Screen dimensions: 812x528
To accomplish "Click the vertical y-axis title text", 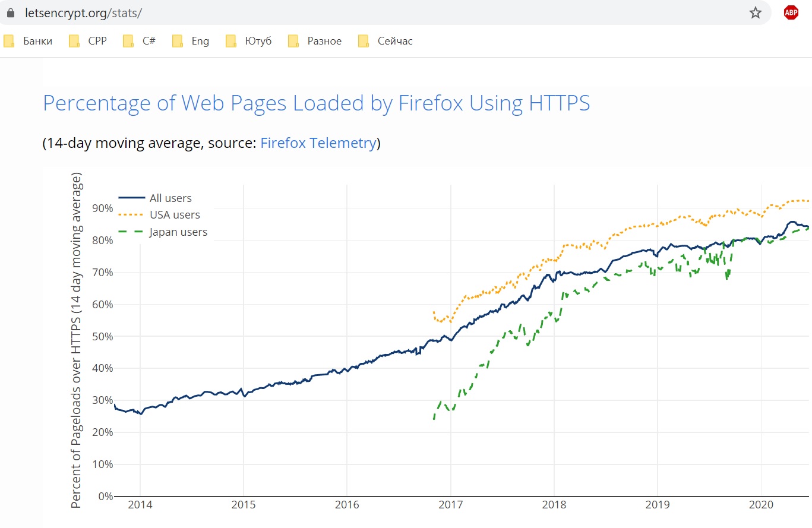I will pyautogui.click(x=77, y=341).
